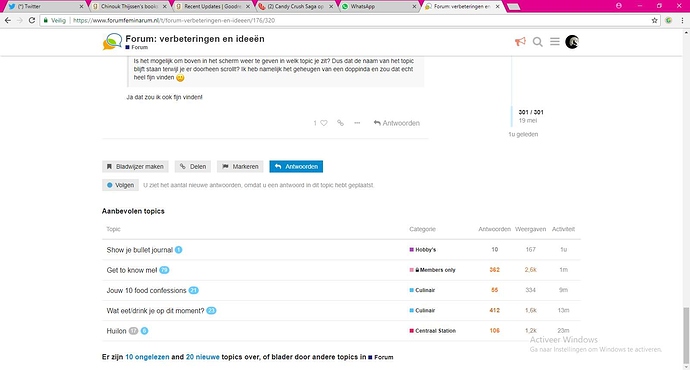
Task: Click the Markeren flag button
Action: click(x=240, y=167)
